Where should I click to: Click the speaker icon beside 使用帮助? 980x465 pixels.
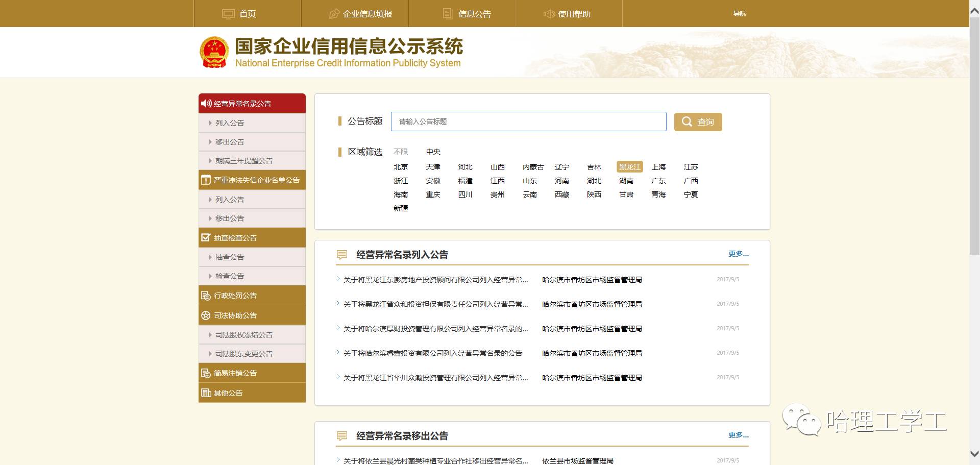549,14
